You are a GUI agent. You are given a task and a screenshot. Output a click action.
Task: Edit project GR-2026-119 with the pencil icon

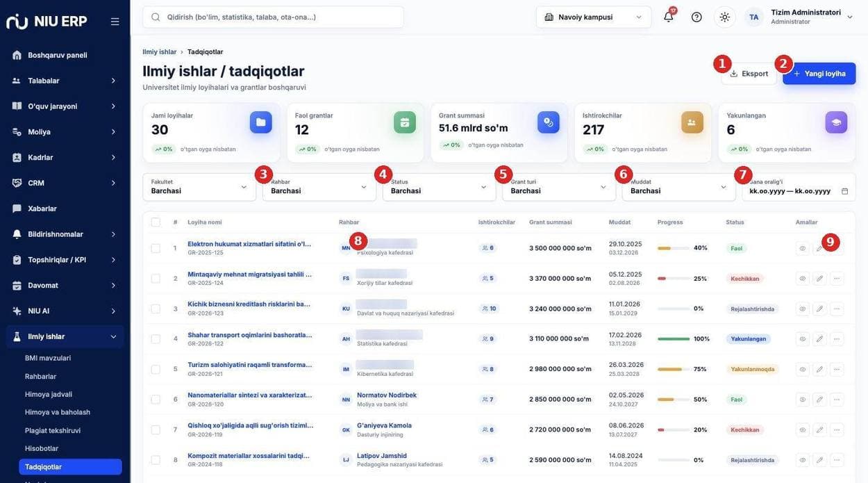point(819,430)
